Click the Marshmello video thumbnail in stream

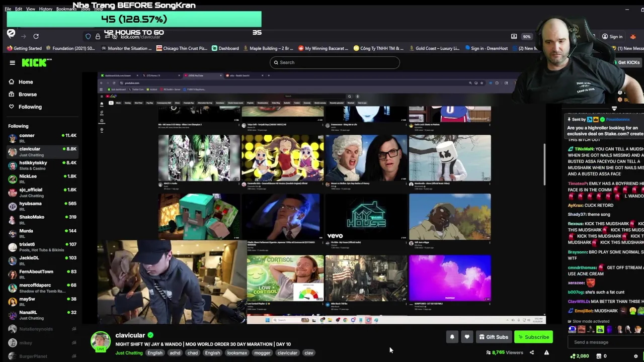pyautogui.click(x=450, y=157)
